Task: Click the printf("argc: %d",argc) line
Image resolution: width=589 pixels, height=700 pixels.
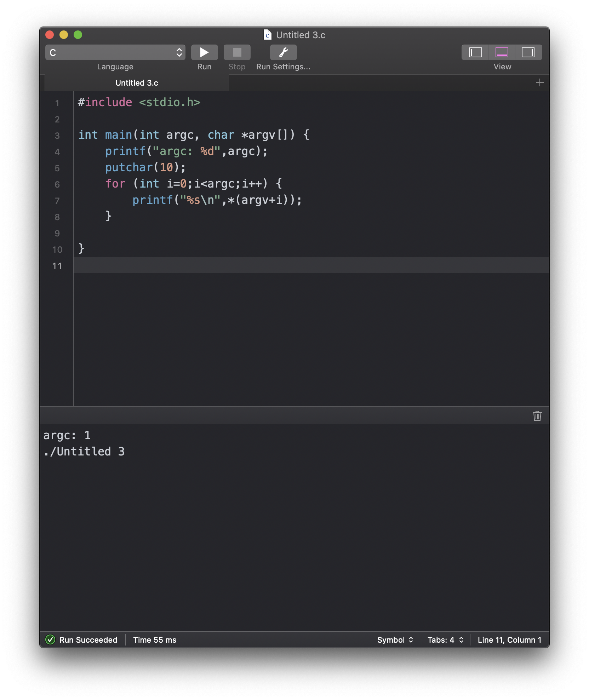Action: [x=187, y=151]
